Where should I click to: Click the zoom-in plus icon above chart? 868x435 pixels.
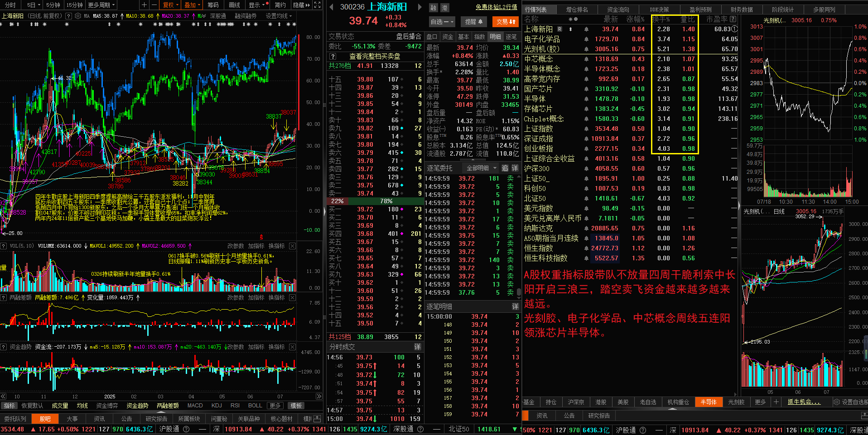pos(144,5)
